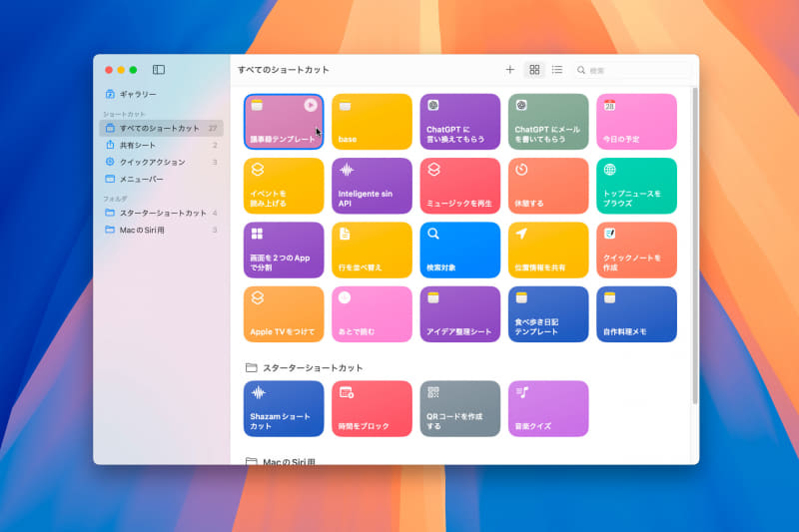Click the vertical scrollbar of shortcuts list
This screenshot has width=799, height=532.
[x=694, y=246]
